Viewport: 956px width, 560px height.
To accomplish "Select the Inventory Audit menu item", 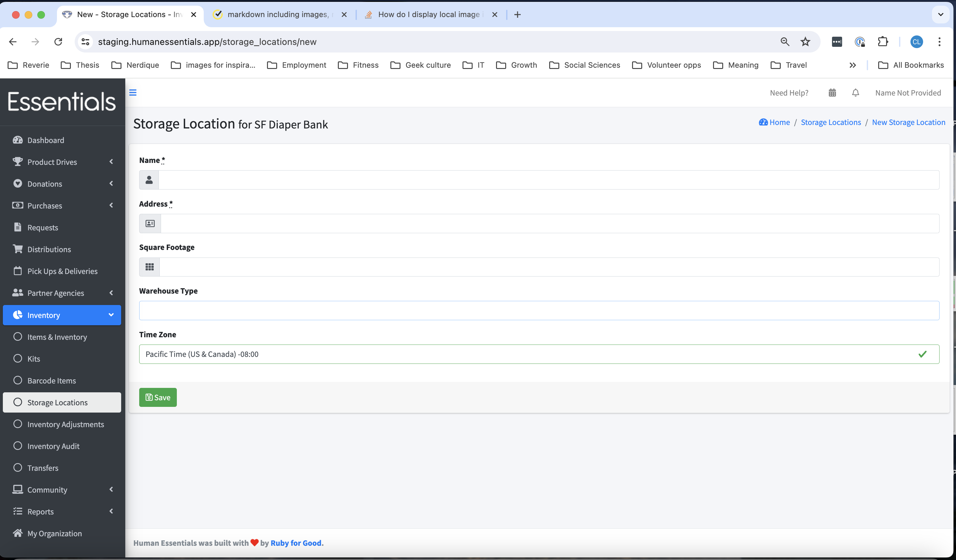I will tap(53, 446).
